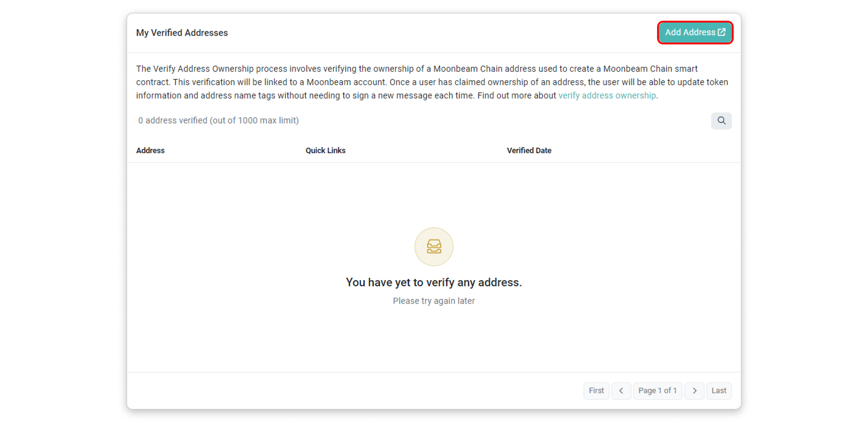
Task: Jump to the Last page
Action: 719,391
